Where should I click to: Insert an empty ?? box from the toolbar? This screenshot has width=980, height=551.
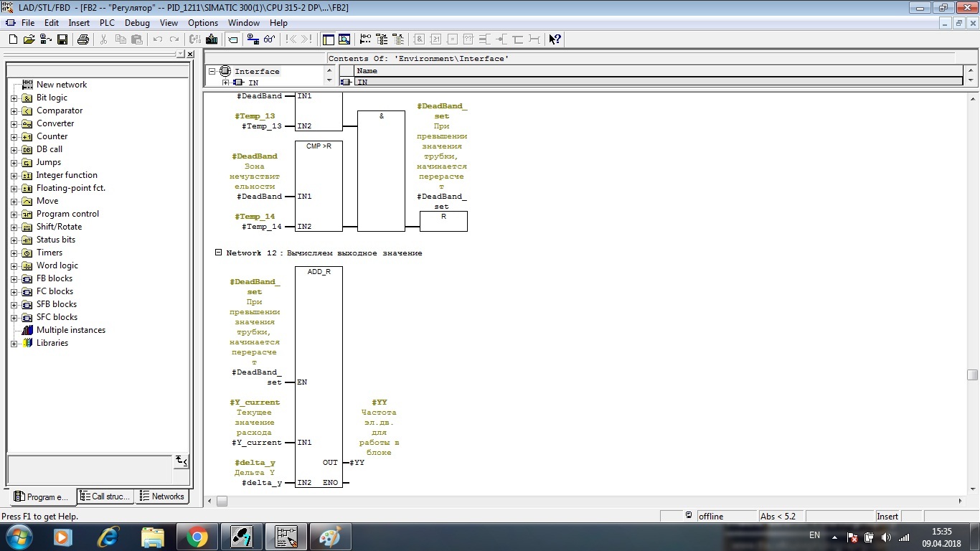tap(468, 39)
